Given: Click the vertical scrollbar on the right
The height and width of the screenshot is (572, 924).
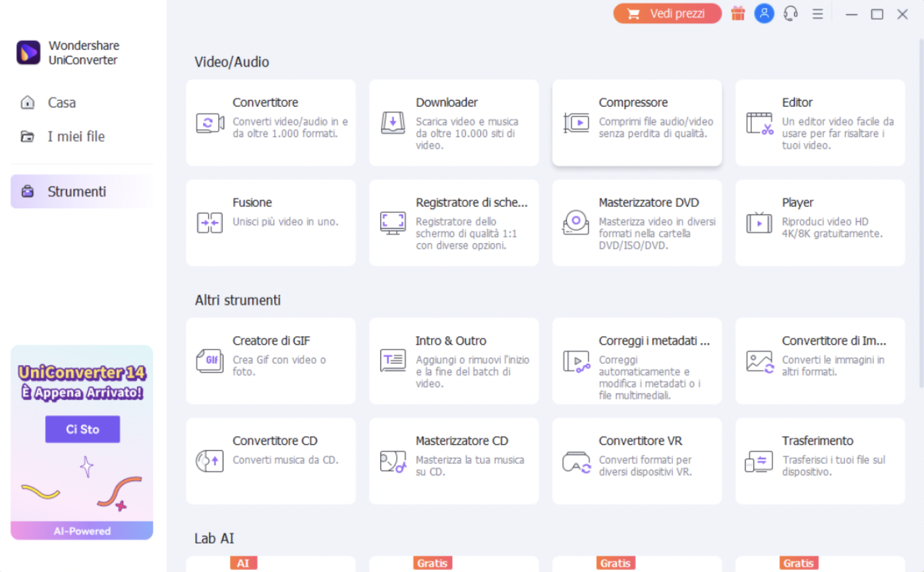Looking at the screenshot, I should [921, 198].
